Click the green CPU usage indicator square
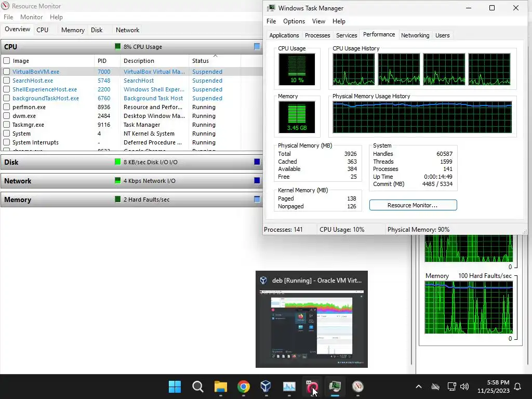The width and height of the screenshot is (532, 399). [x=118, y=46]
